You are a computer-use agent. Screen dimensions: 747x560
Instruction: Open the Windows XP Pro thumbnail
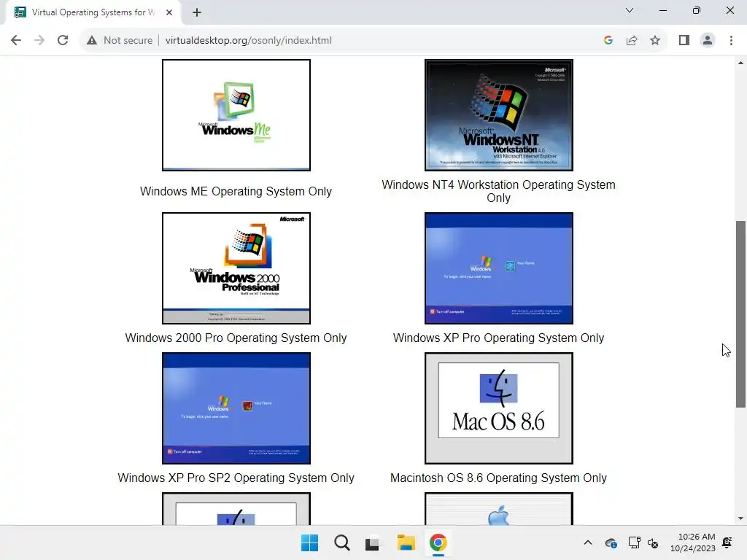point(499,268)
